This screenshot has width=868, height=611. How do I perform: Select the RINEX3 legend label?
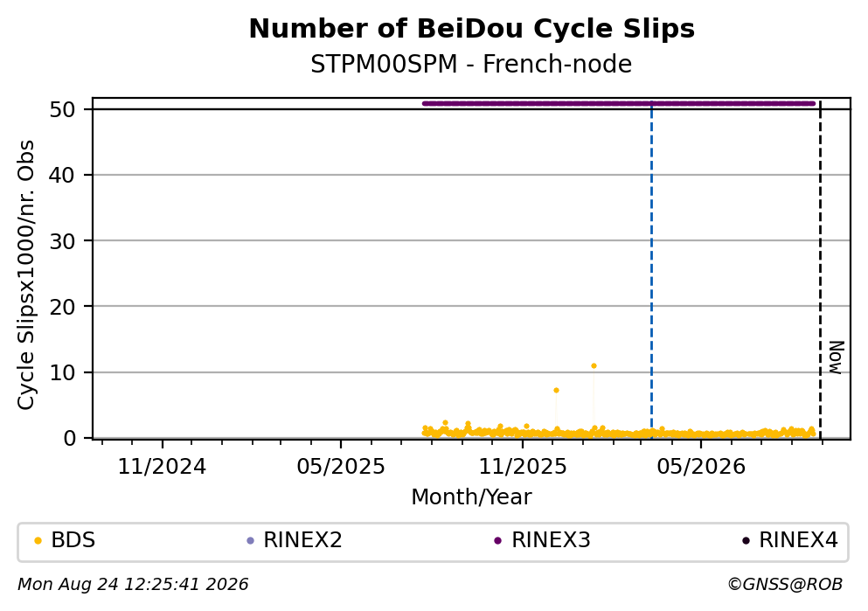click(551, 540)
